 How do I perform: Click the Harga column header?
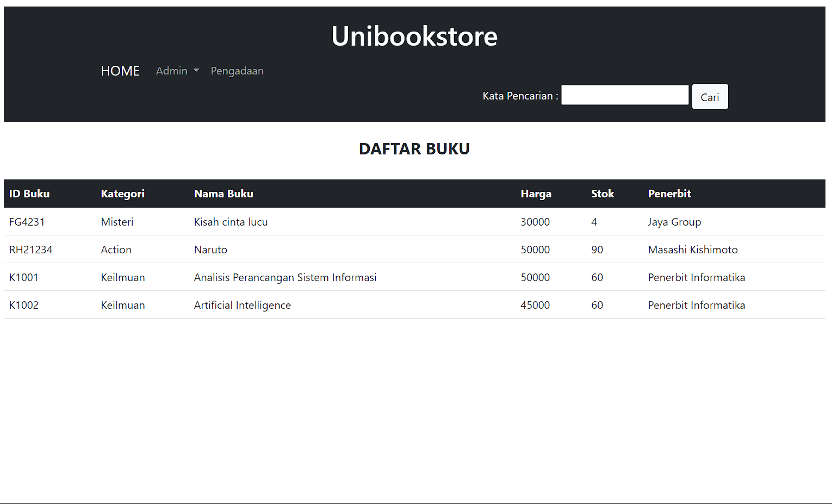point(536,194)
